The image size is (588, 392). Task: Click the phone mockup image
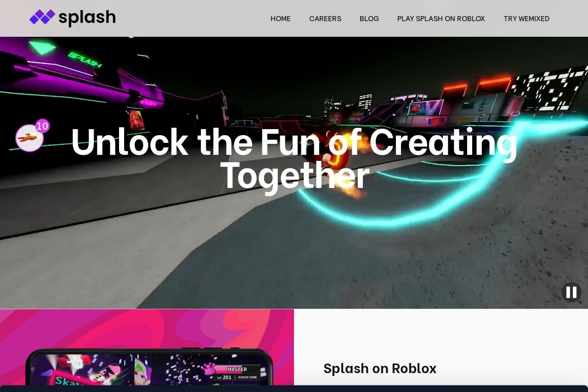pyautogui.click(x=149, y=367)
